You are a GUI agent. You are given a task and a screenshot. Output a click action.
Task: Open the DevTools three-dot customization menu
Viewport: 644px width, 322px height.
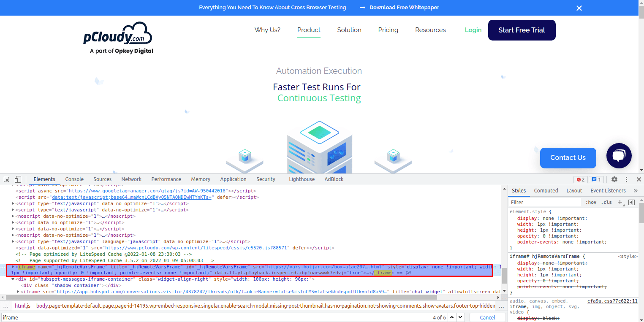click(x=626, y=179)
